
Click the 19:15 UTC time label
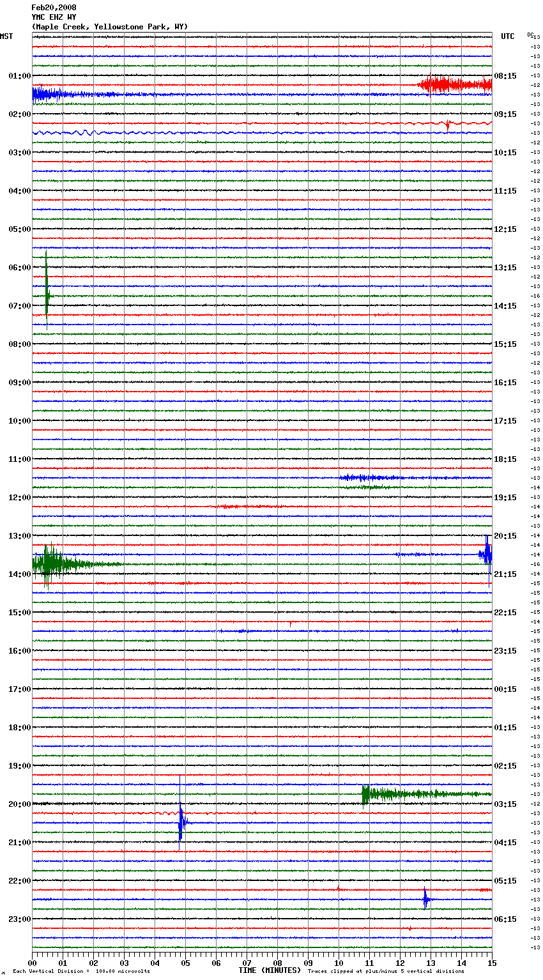505,498
